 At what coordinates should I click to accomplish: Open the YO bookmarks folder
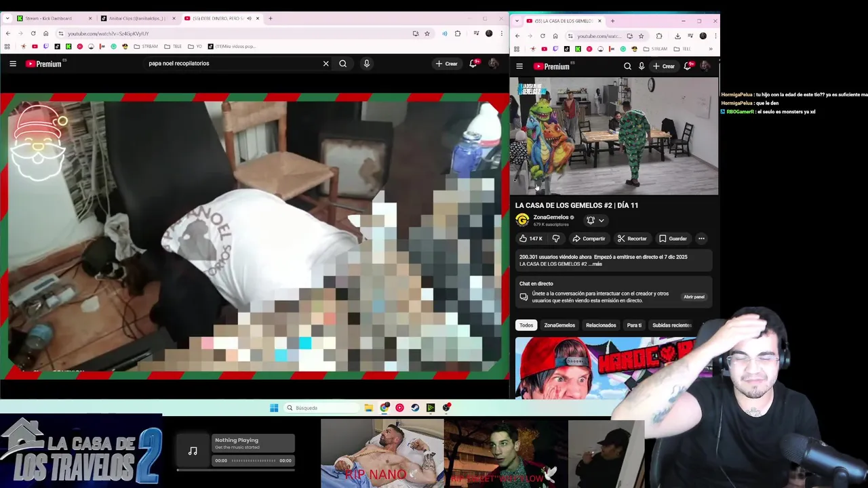coord(195,47)
